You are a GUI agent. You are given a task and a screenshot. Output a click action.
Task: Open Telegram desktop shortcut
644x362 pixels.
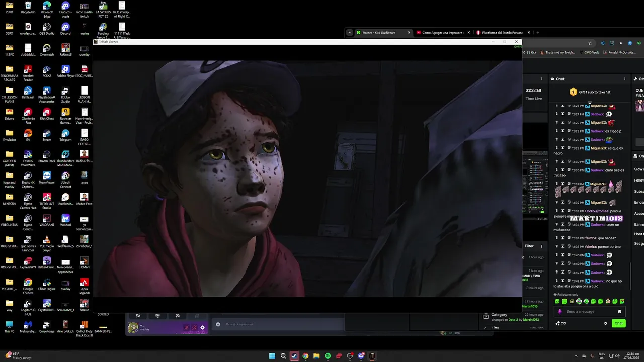pyautogui.click(x=65, y=134)
